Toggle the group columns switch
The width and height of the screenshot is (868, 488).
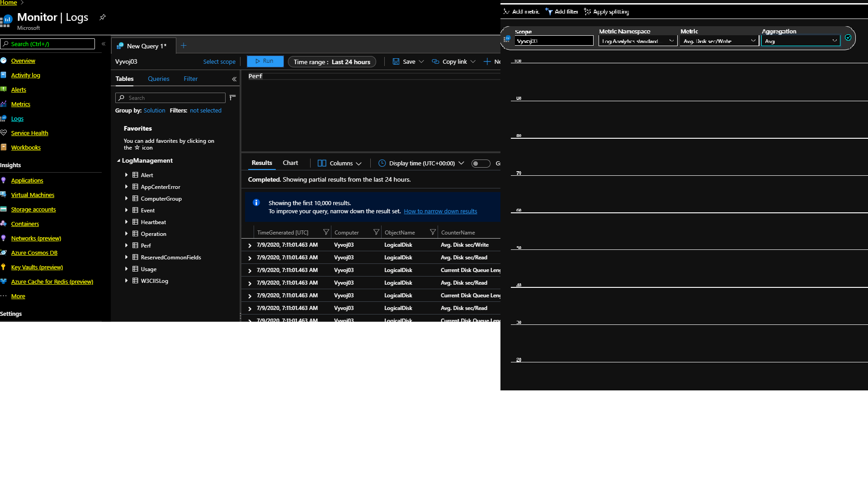481,164
